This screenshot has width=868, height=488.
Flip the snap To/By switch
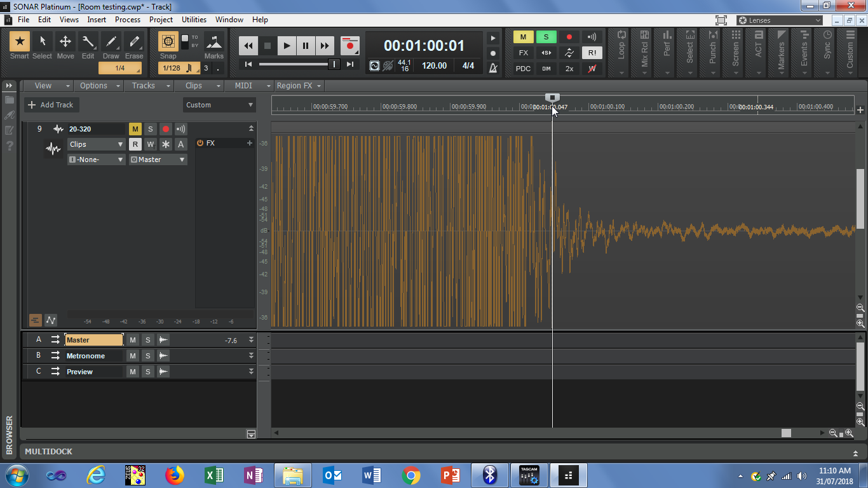pyautogui.click(x=185, y=42)
